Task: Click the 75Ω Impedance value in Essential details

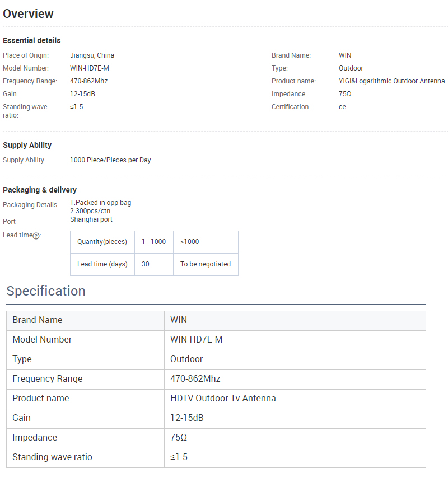Action: tap(345, 94)
